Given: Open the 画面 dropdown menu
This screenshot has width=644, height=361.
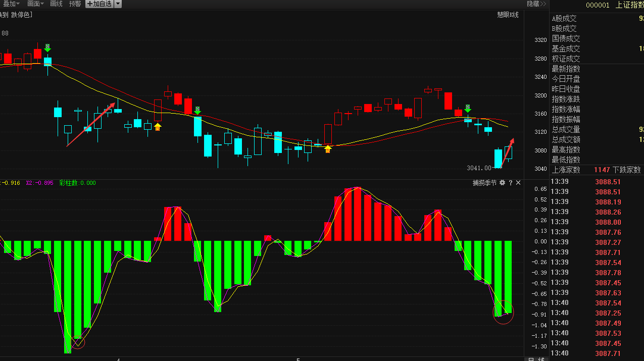Looking at the screenshot, I should tap(35, 4).
